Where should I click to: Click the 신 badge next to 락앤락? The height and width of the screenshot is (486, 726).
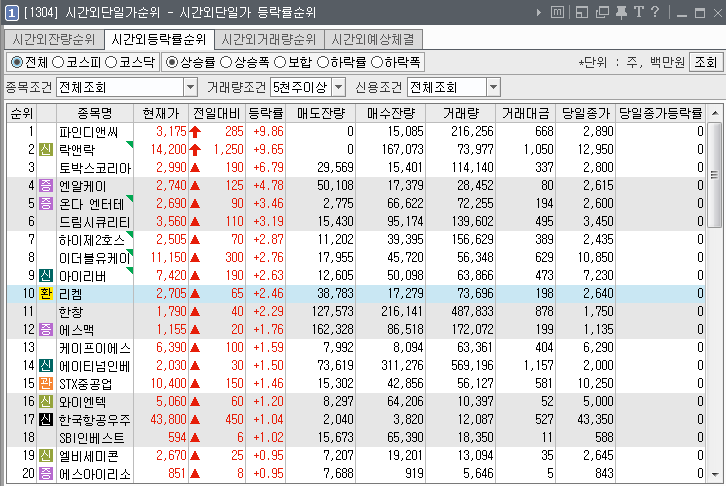46,150
